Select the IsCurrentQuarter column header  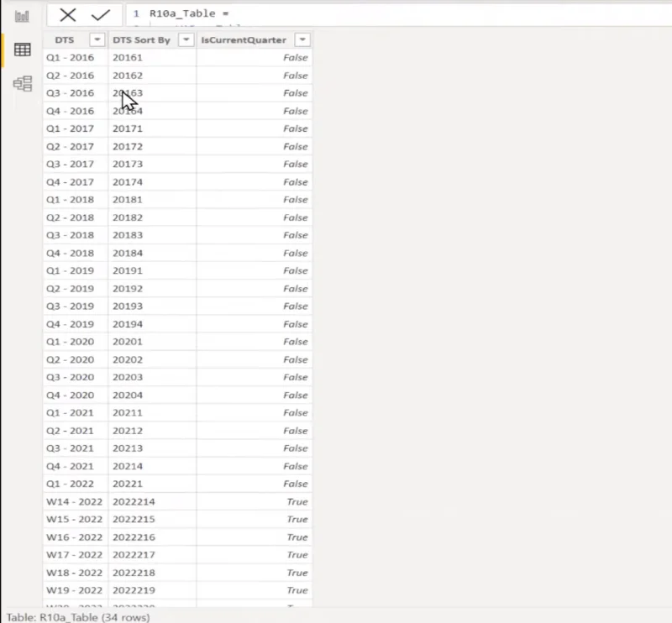(x=244, y=39)
